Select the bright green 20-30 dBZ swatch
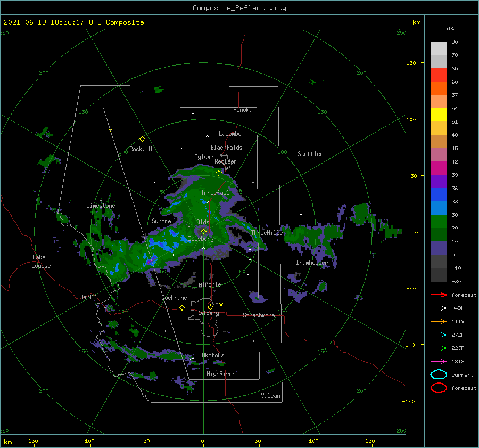 tap(439, 221)
